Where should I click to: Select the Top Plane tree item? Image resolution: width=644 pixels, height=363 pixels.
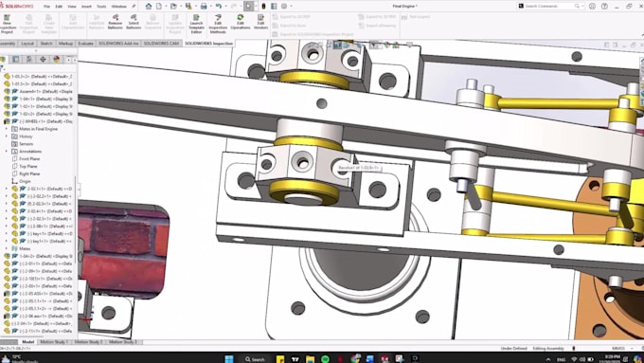coord(27,167)
